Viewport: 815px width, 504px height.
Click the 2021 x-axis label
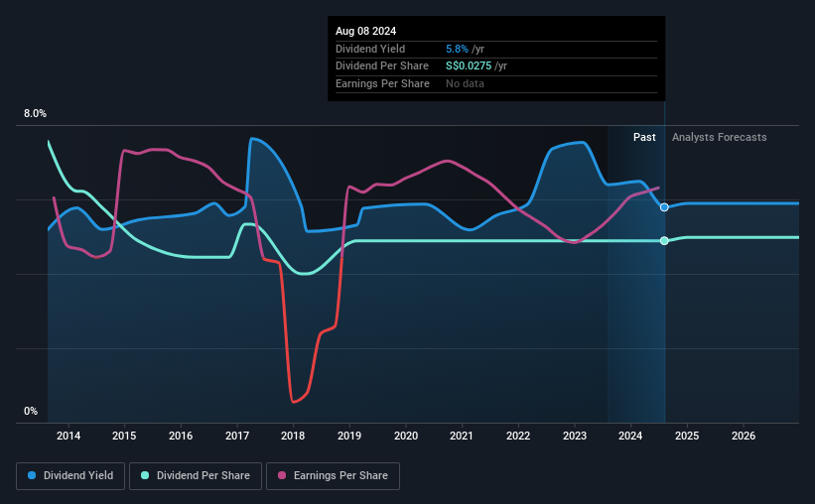(x=462, y=436)
